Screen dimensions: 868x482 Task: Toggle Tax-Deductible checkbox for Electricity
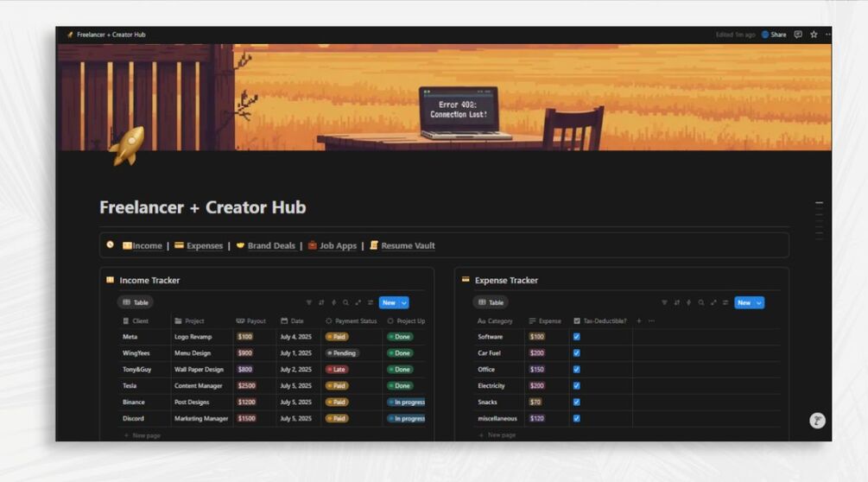[x=576, y=386]
